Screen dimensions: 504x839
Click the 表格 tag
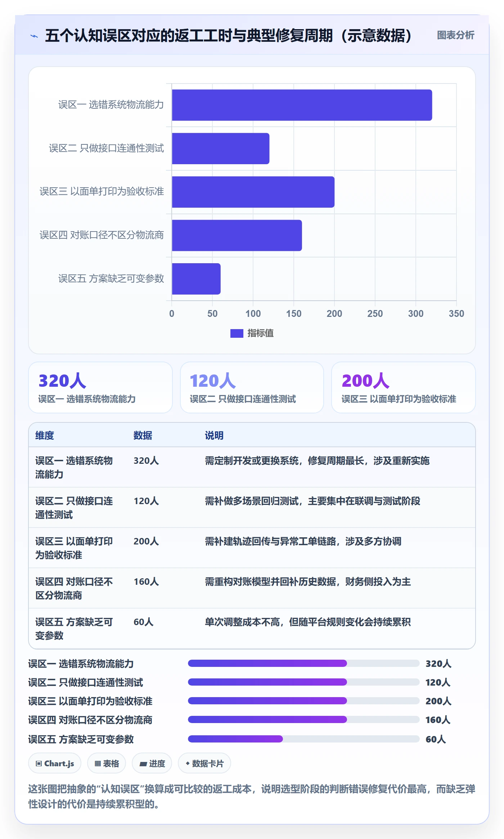tap(107, 763)
